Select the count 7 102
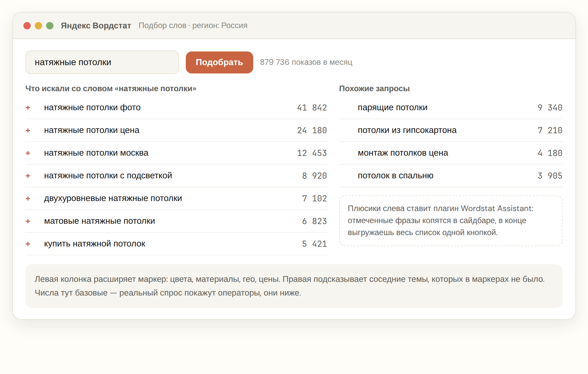Viewport: 588px width, 374px height. coord(314,198)
